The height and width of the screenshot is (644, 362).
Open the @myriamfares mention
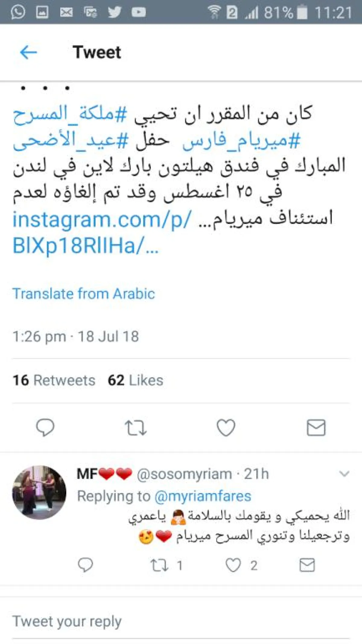pyautogui.click(x=203, y=496)
